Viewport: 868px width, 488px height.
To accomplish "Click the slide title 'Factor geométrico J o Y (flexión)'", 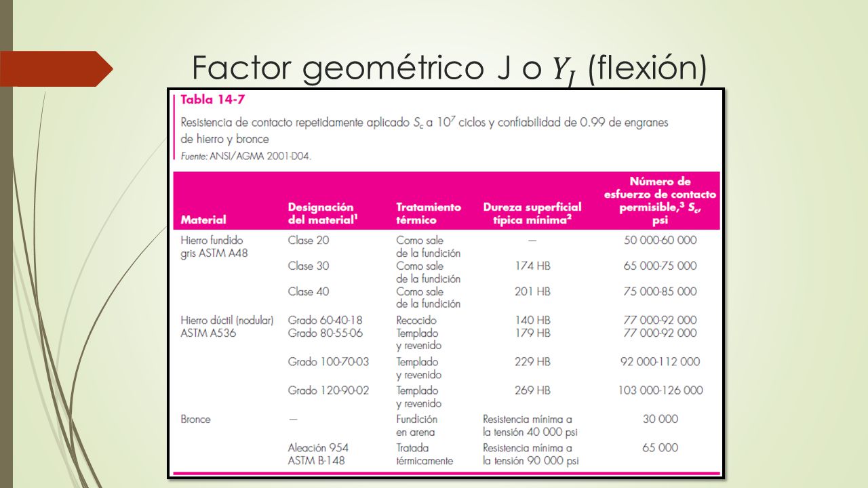I will pos(450,68).
